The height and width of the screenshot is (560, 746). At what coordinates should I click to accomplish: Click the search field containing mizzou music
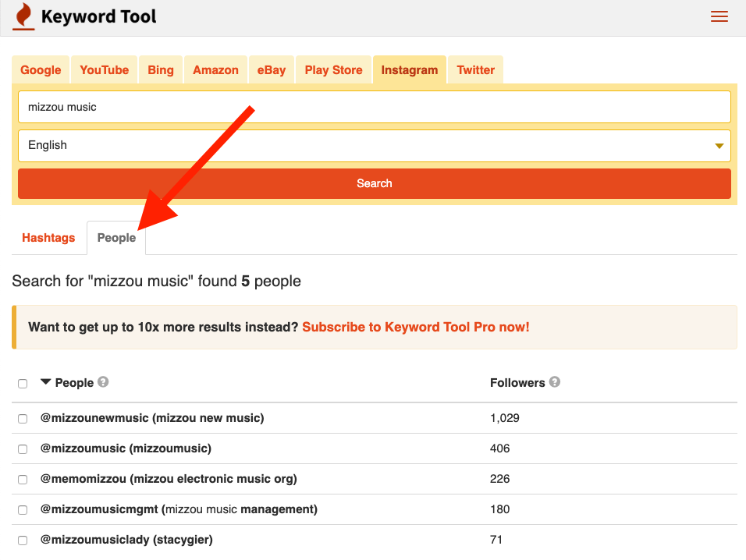click(x=375, y=107)
